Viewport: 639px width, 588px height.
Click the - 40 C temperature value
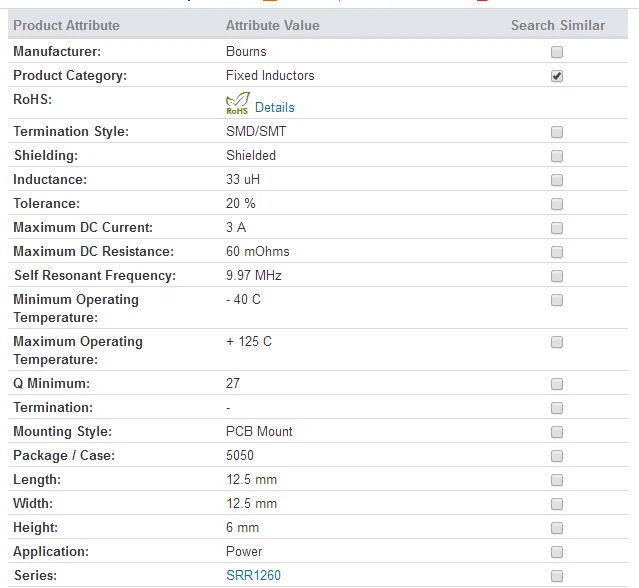coord(243,300)
